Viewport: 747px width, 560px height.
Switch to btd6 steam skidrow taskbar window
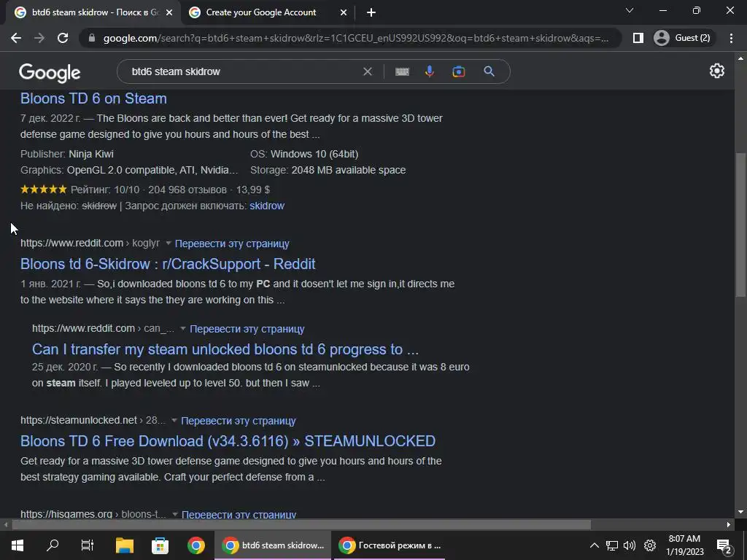coord(273,545)
